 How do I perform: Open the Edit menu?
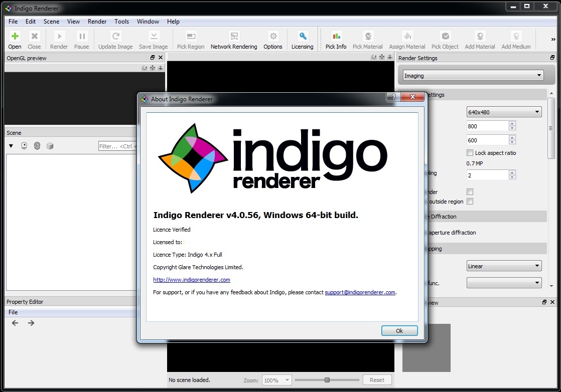[31, 22]
